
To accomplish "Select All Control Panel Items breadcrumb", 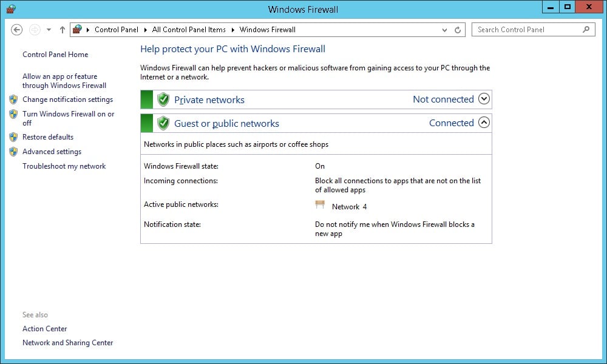I will coord(189,30).
